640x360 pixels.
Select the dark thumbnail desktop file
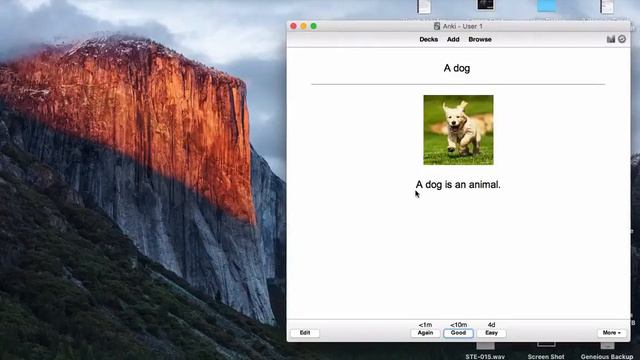[486, 5]
